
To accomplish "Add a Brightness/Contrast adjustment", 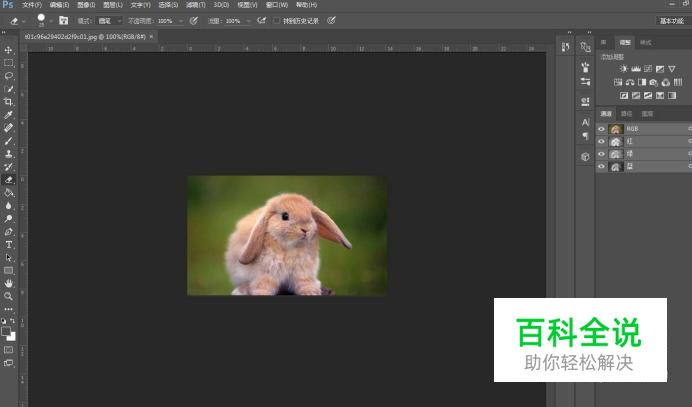I will tap(624, 69).
